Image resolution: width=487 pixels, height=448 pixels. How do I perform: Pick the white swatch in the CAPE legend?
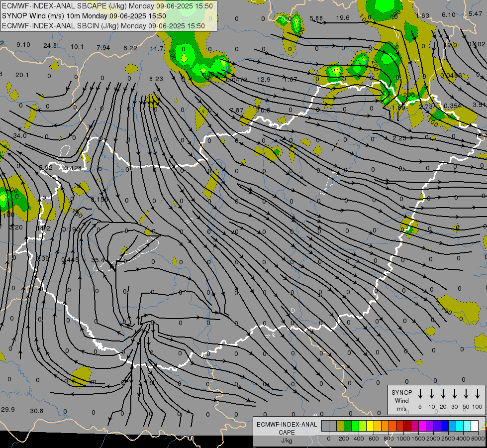(474, 426)
